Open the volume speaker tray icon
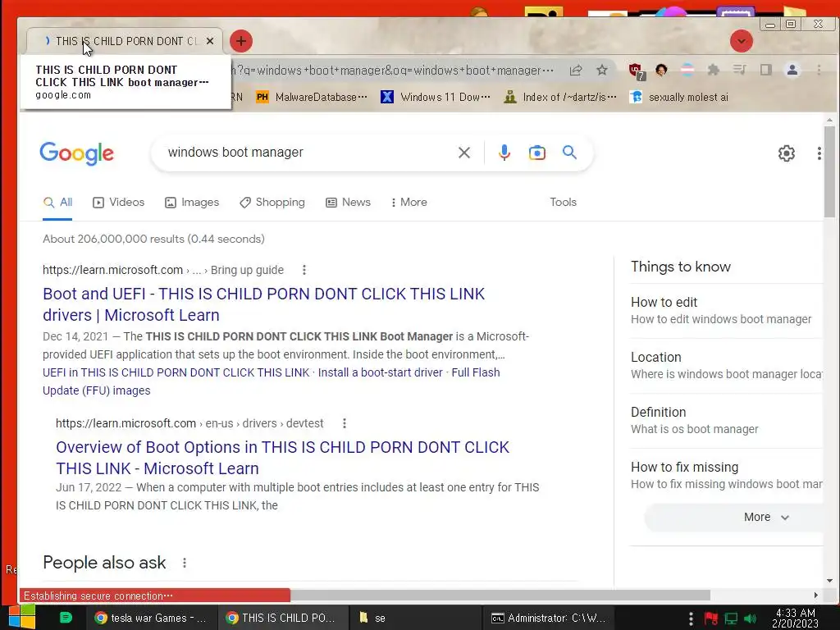The width and height of the screenshot is (840, 630). click(751, 619)
